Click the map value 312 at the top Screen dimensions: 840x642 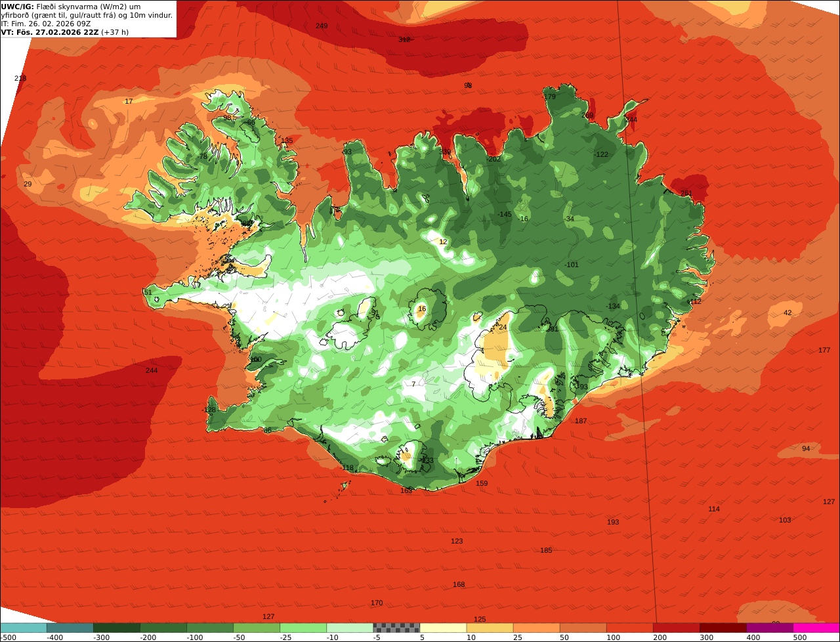tap(404, 39)
